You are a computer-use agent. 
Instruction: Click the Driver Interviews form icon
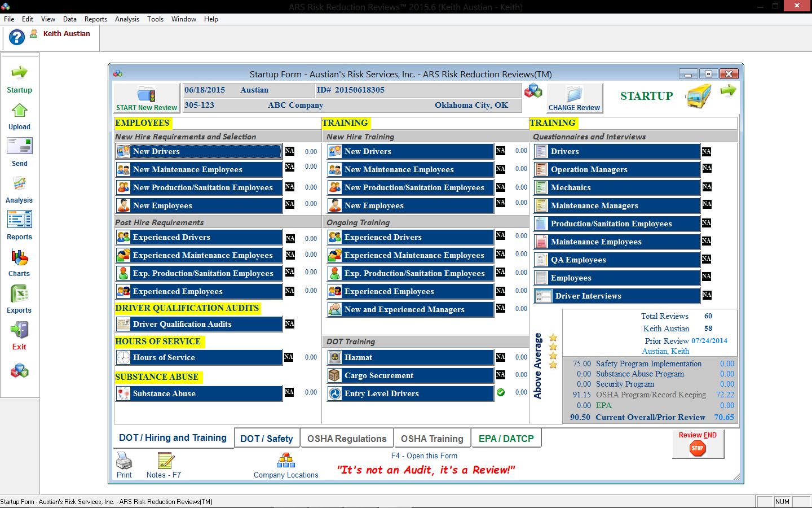pos(543,296)
